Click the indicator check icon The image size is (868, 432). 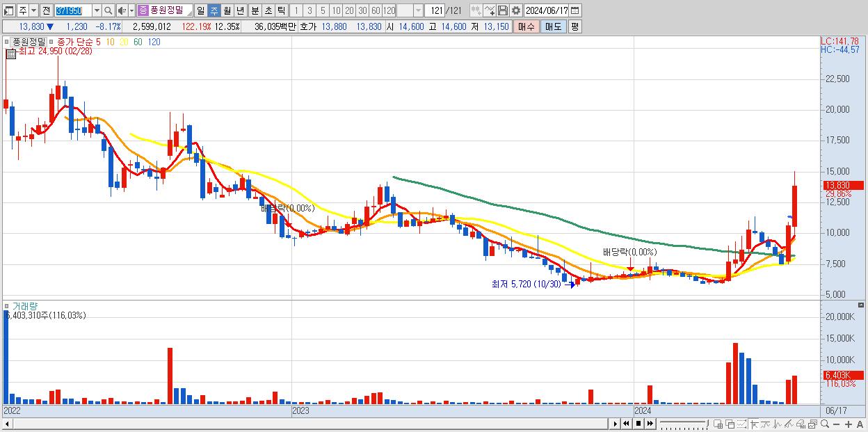point(490,11)
